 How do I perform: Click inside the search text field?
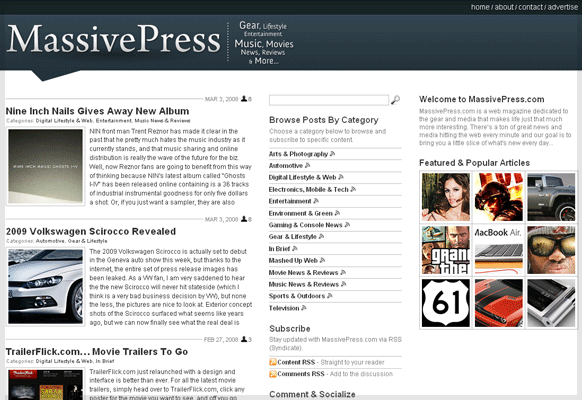tap(329, 100)
